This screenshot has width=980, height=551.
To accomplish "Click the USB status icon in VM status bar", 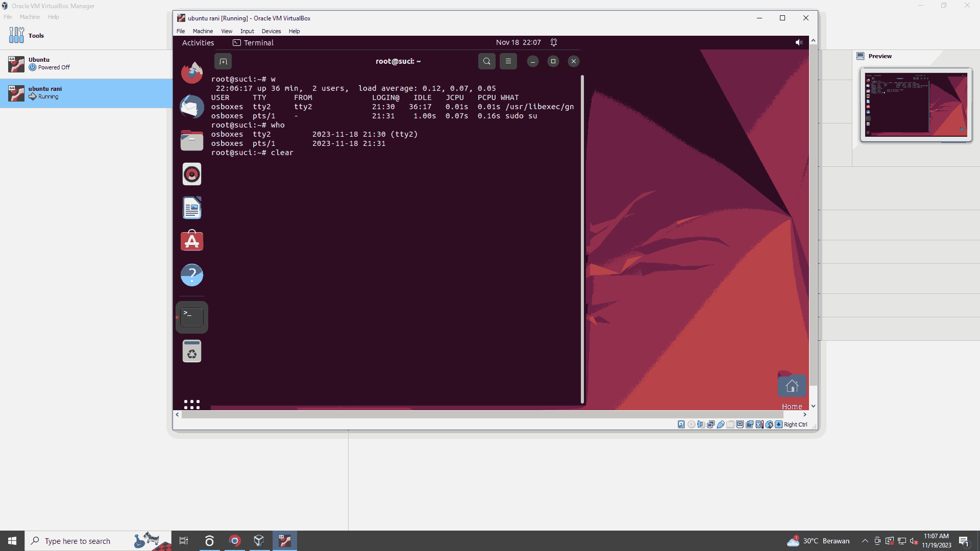I will pyautogui.click(x=721, y=424).
